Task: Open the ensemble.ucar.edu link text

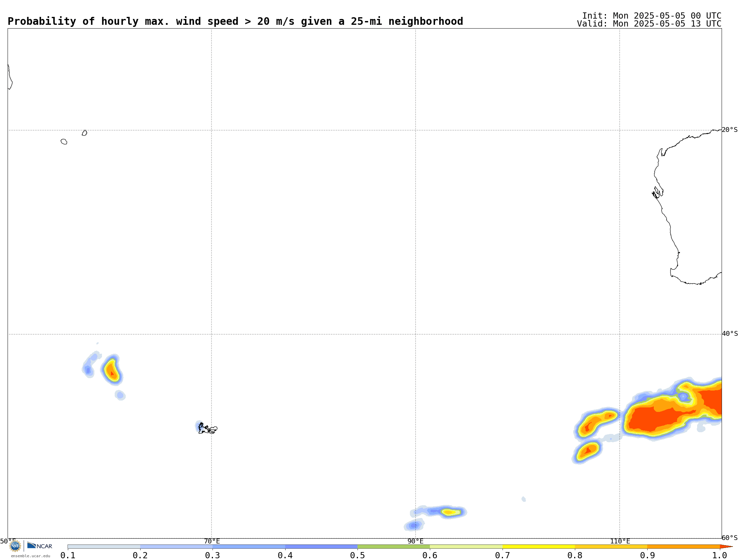Action: [31, 556]
